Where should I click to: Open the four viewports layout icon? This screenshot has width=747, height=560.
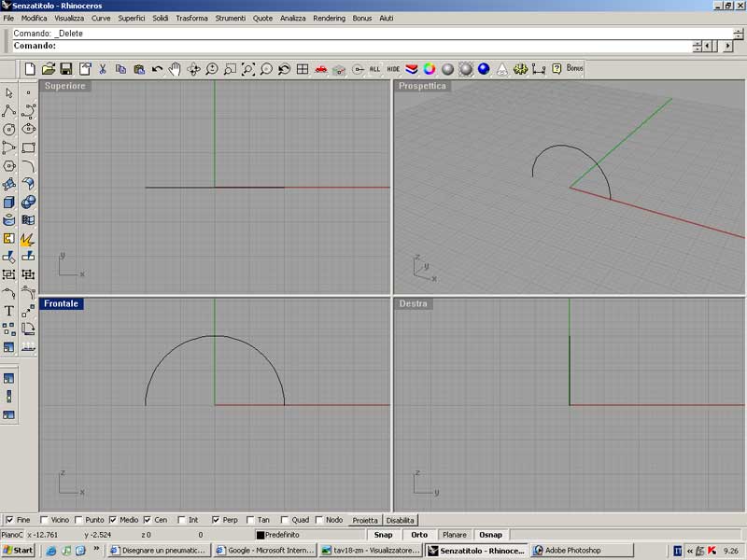coord(303,69)
